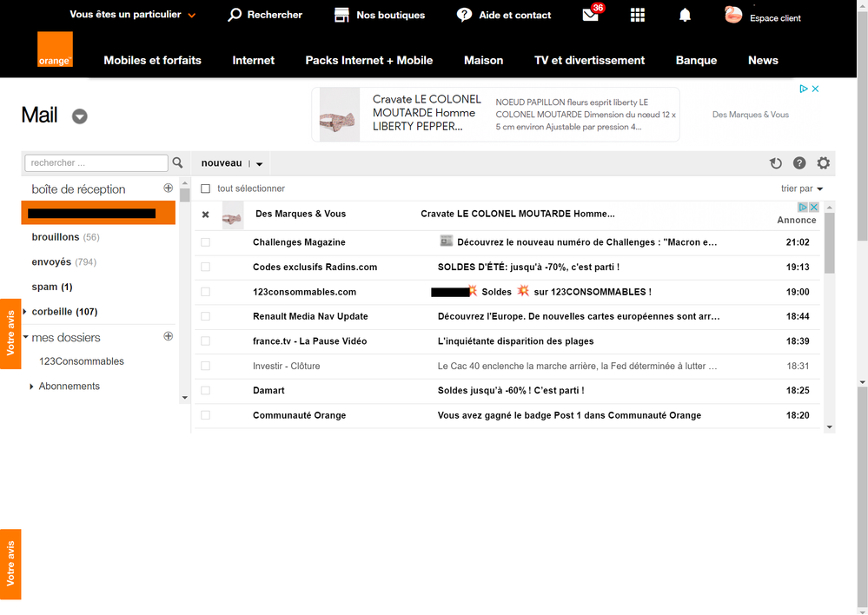Click the upper Votre avis feedback tab
The image size is (868, 615).
pyautogui.click(x=10, y=334)
